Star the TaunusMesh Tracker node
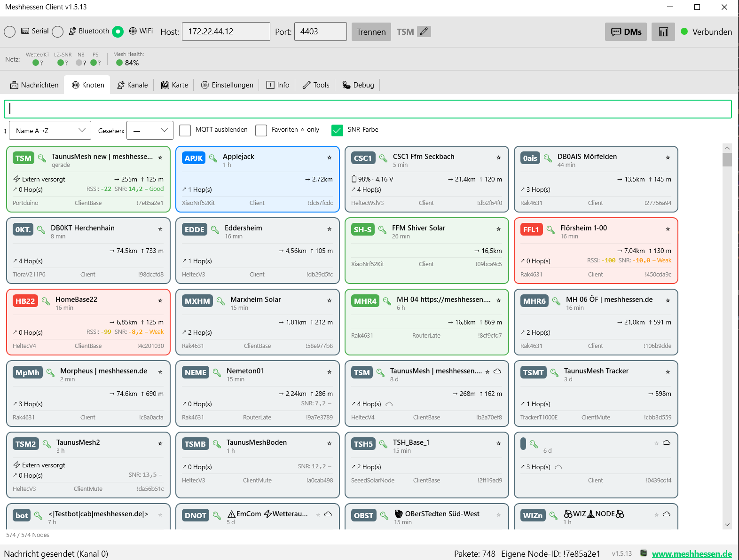Image resolution: width=739 pixels, height=560 pixels. [x=668, y=372]
